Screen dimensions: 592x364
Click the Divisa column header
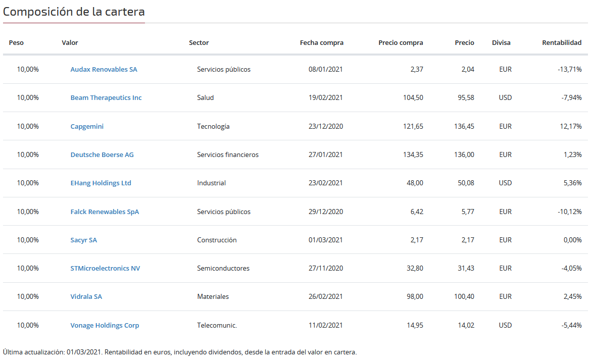501,42
